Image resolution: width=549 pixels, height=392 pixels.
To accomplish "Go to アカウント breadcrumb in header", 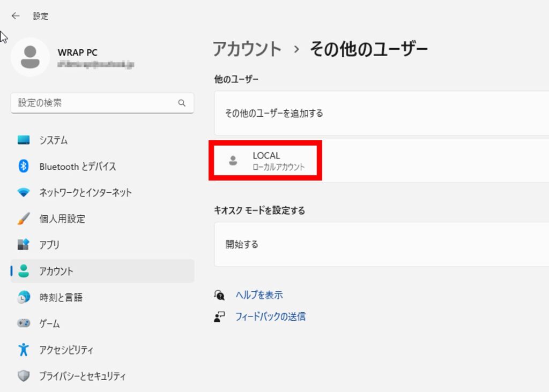I will pos(247,49).
